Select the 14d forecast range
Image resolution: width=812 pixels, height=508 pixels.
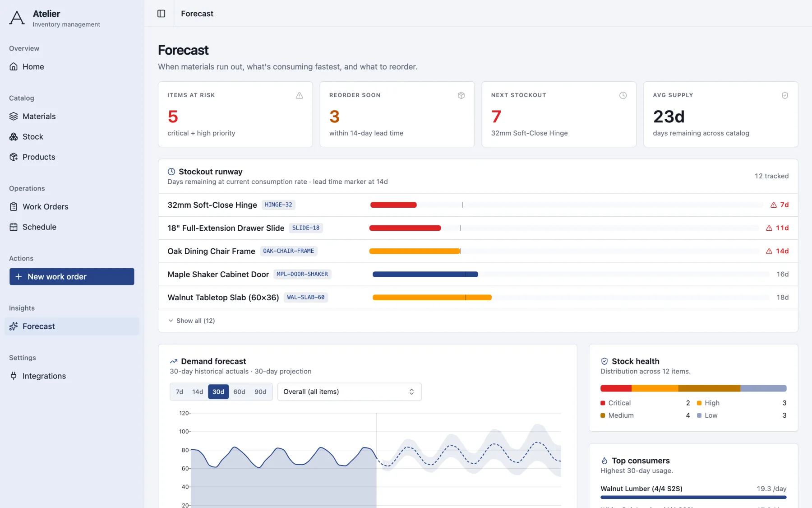(198, 391)
